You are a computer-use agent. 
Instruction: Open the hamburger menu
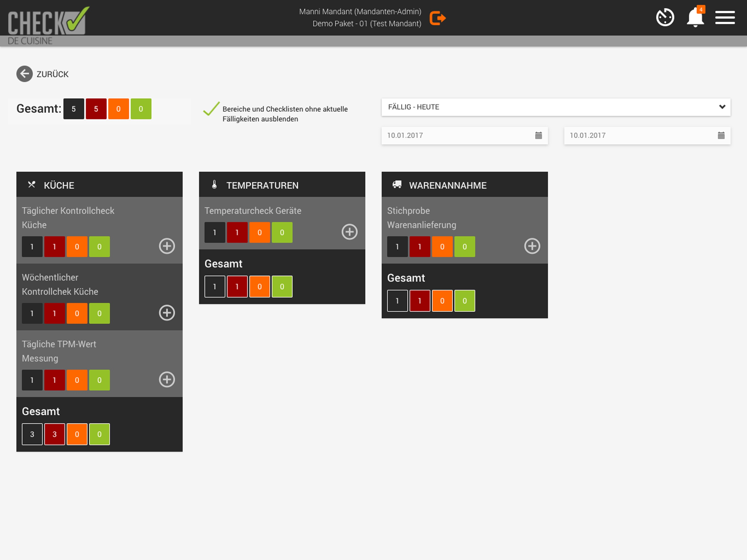pos(725,17)
